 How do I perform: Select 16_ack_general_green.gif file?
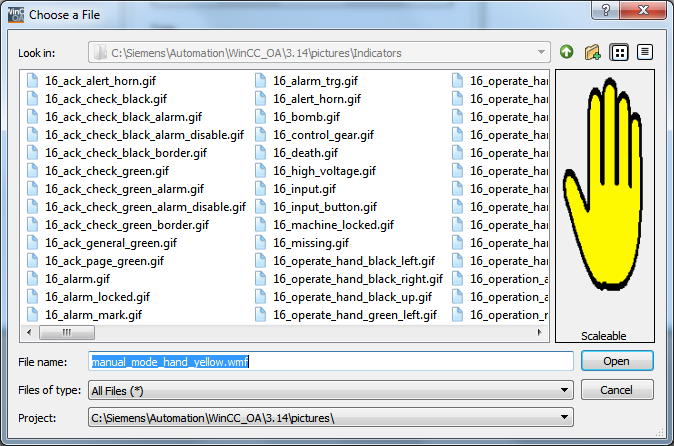(111, 243)
